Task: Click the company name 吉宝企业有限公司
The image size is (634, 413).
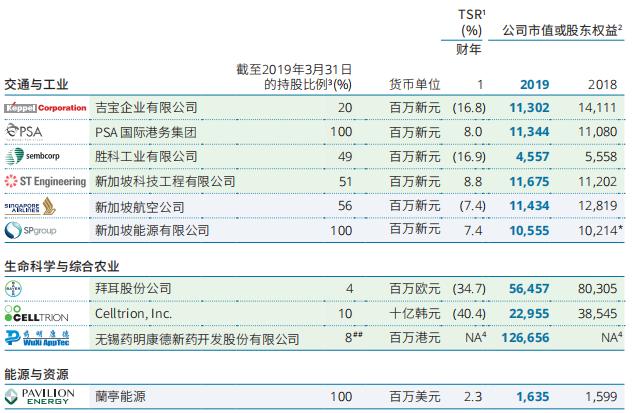Action: [x=146, y=108]
